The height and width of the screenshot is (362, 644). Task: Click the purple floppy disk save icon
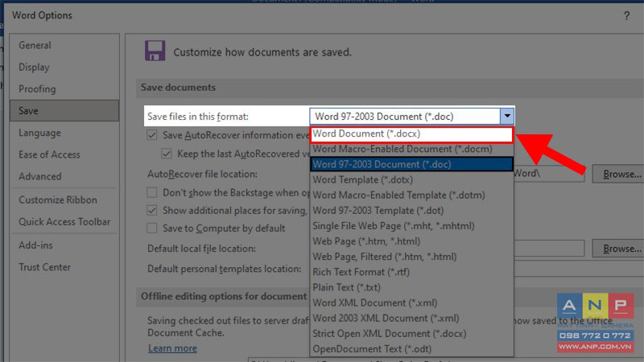[x=155, y=51]
